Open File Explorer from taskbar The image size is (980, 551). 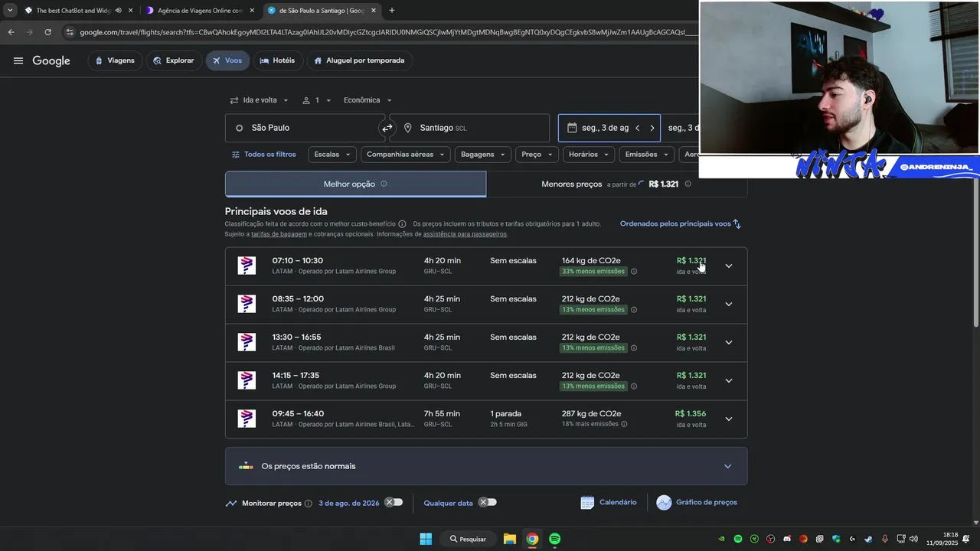point(509,539)
